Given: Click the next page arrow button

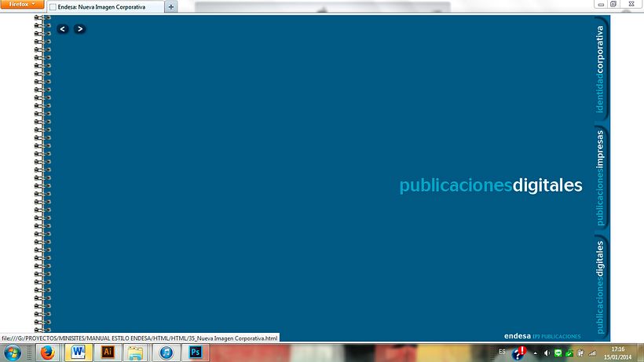Looking at the screenshot, I should (x=79, y=29).
